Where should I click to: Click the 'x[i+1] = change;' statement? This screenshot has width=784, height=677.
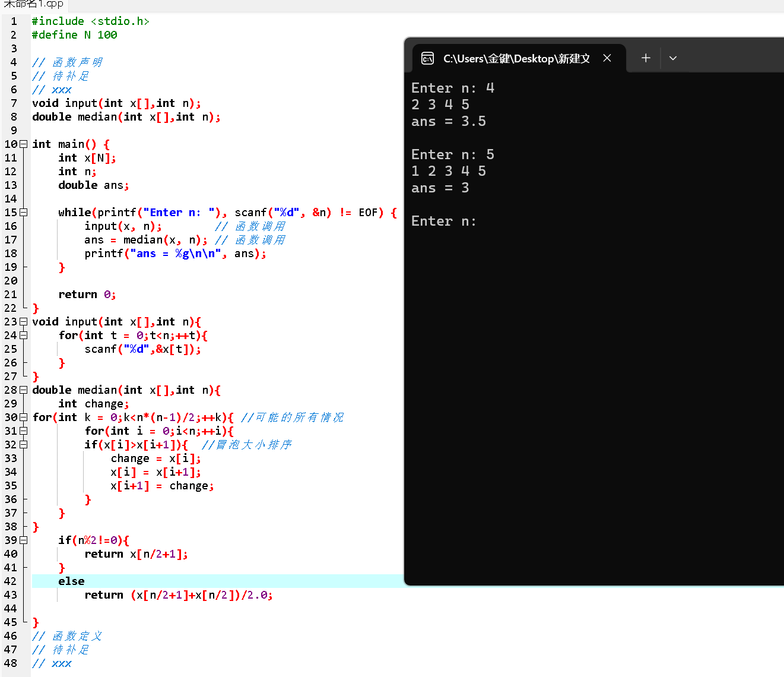pyautogui.click(x=163, y=486)
